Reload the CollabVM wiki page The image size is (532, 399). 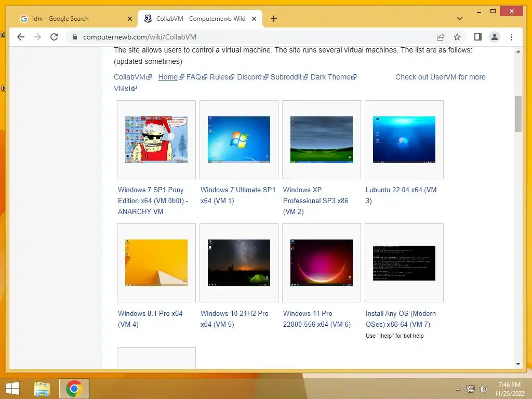click(x=54, y=37)
